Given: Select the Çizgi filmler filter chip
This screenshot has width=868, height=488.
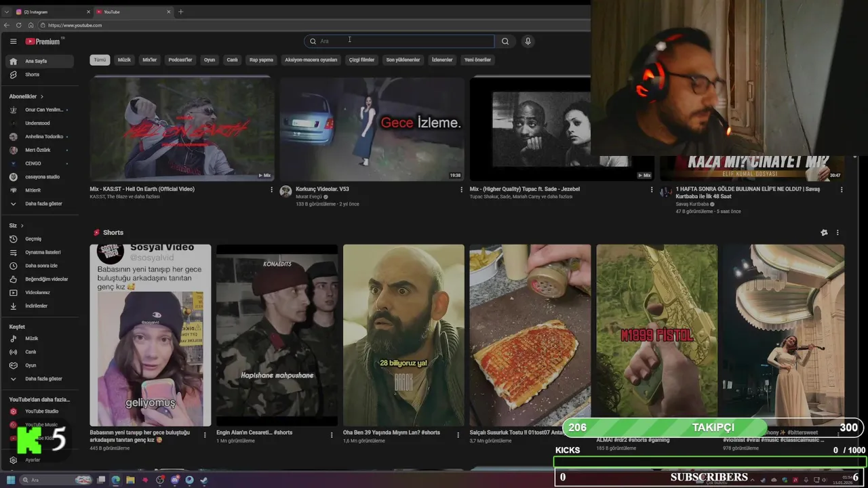Looking at the screenshot, I should point(361,60).
